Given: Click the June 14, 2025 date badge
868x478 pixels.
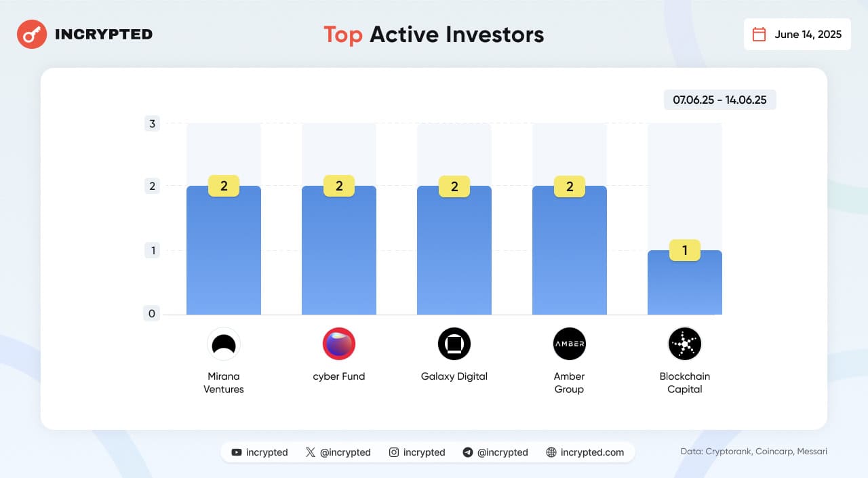Looking at the screenshot, I should pyautogui.click(x=797, y=34).
